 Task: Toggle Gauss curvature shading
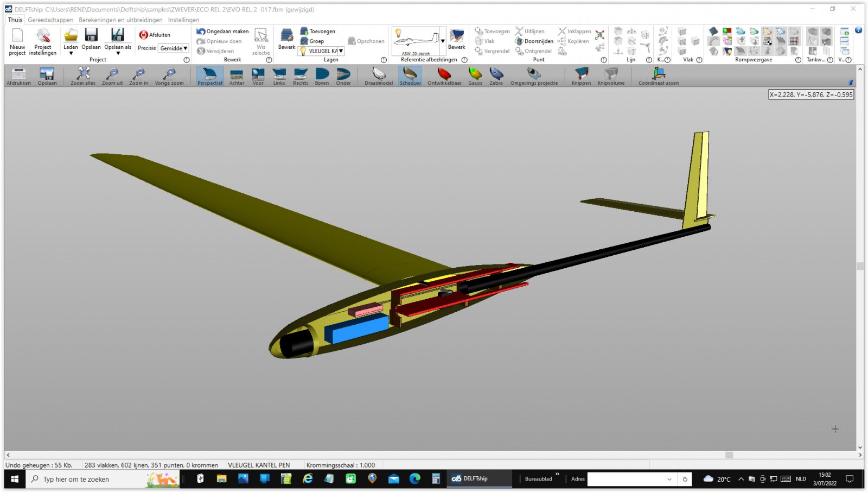coord(475,76)
